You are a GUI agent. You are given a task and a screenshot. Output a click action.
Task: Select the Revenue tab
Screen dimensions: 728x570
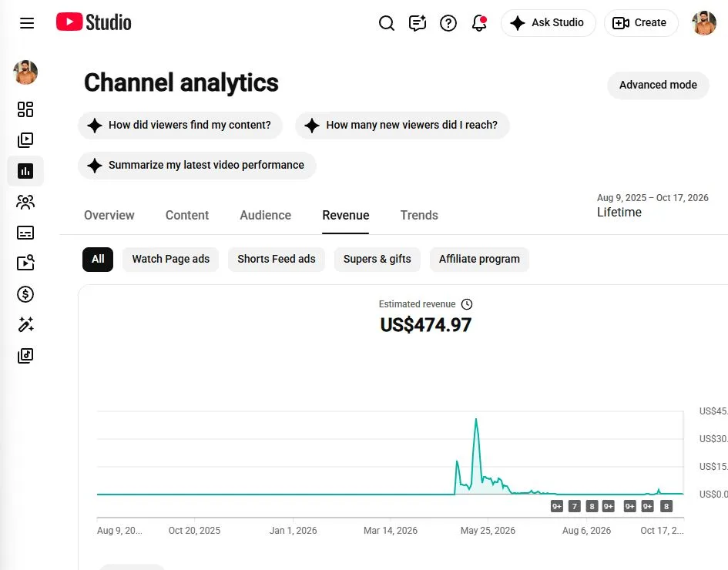tap(346, 216)
